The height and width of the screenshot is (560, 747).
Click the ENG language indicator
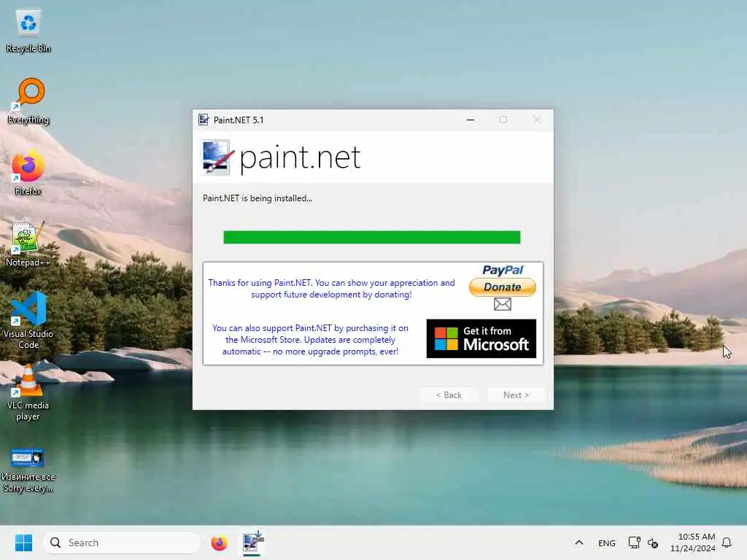606,542
